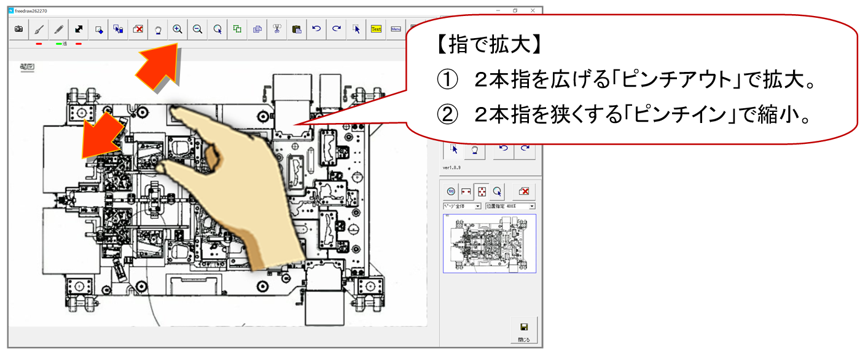The height and width of the screenshot is (353, 868).
Task: Open the ページ全体 dropdown
Action: pyautogui.click(x=462, y=206)
